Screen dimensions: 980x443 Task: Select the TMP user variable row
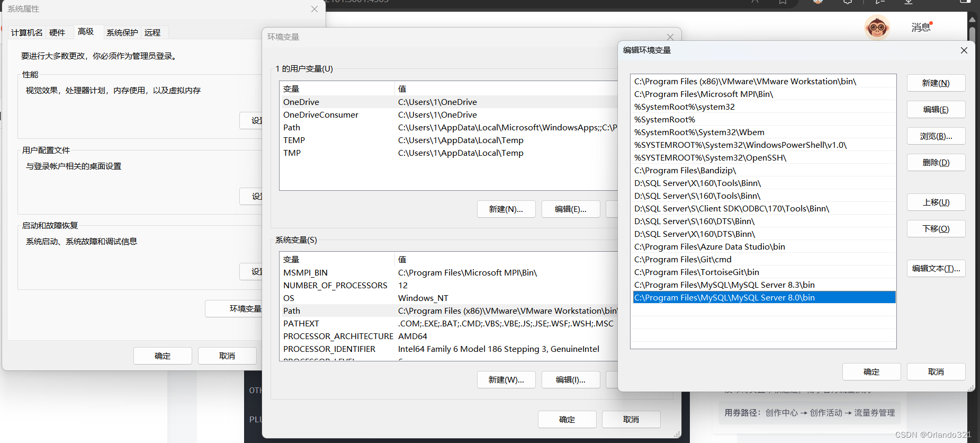(449, 153)
